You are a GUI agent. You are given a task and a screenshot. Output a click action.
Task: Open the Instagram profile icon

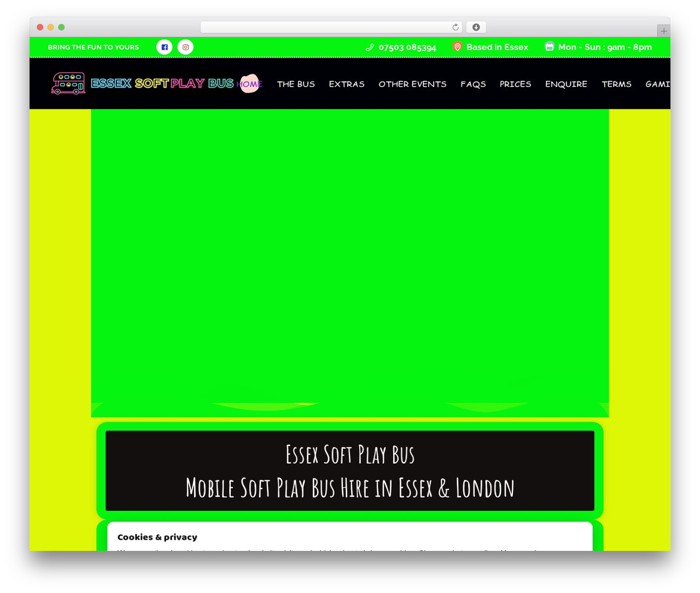pos(185,47)
